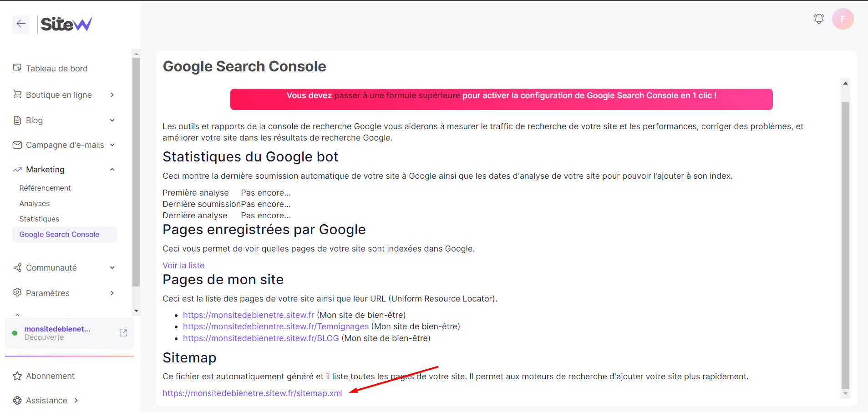The image size is (868, 412).
Task: Click 'Voir la liste' link
Action: [183, 266]
